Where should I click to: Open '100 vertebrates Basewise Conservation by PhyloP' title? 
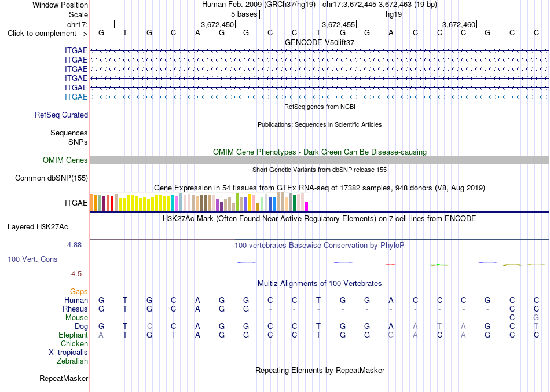click(x=320, y=246)
